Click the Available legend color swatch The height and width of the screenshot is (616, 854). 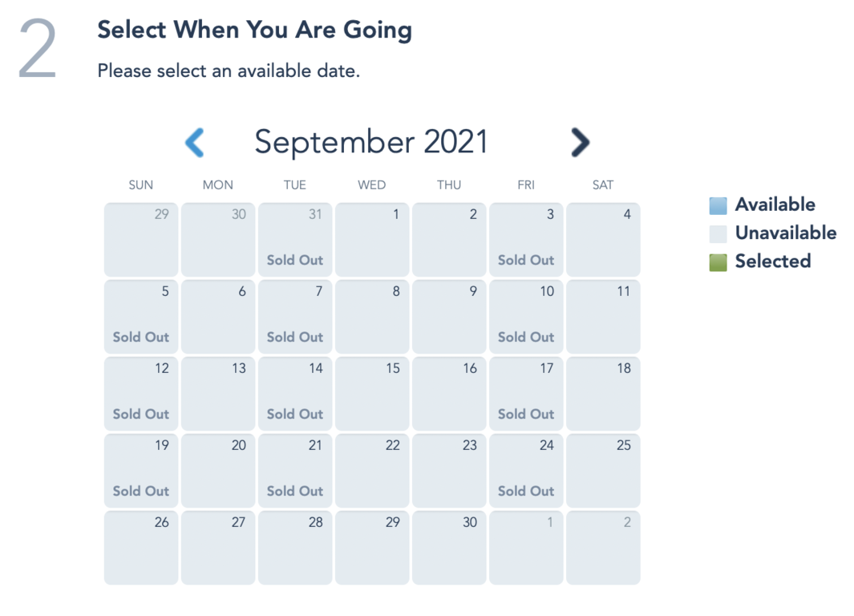pos(718,205)
